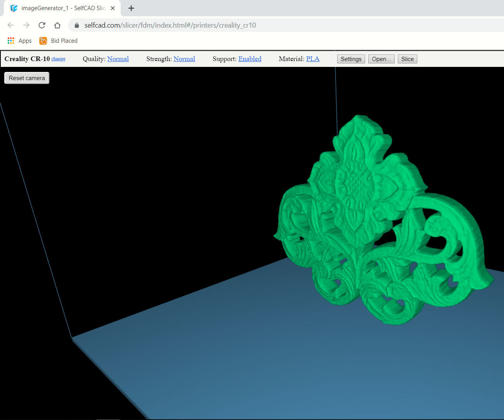Click the Bid Placed bookmark icon
Viewport: 504px width, 420px height.
click(43, 40)
